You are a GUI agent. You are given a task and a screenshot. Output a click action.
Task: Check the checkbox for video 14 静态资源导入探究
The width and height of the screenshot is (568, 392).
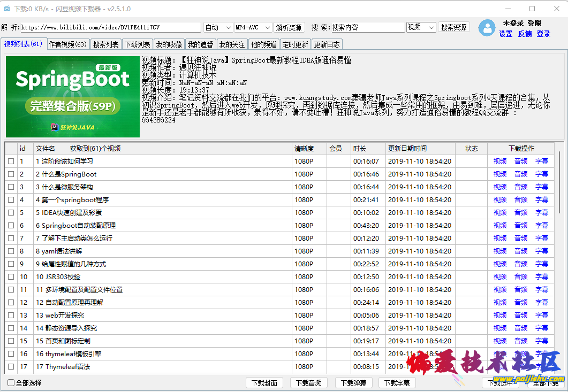pyautogui.click(x=11, y=328)
